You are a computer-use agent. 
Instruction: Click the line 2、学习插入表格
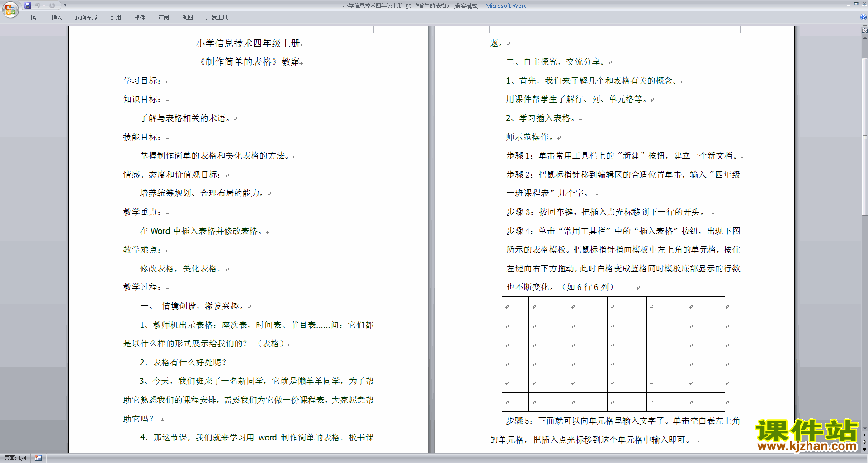coord(541,118)
